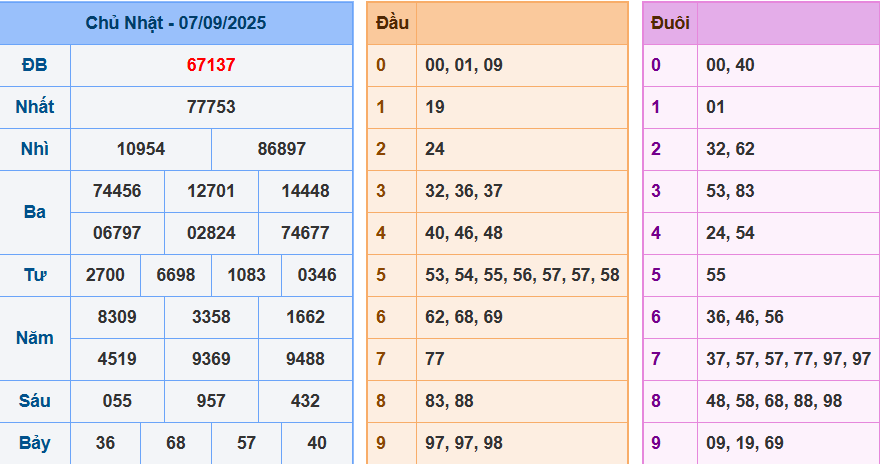The image size is (880, 464).
Task: Click sixth prize number 957
Action: point(211,401)
